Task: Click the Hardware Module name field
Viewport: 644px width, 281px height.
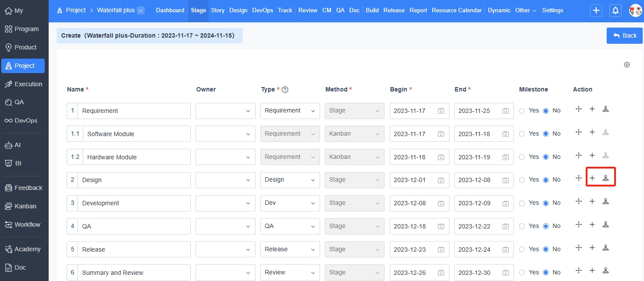Action: point(136,157)
